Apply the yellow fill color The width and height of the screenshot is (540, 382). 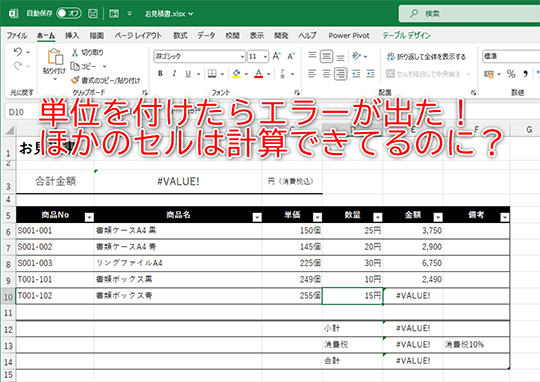tap(236, 74)
